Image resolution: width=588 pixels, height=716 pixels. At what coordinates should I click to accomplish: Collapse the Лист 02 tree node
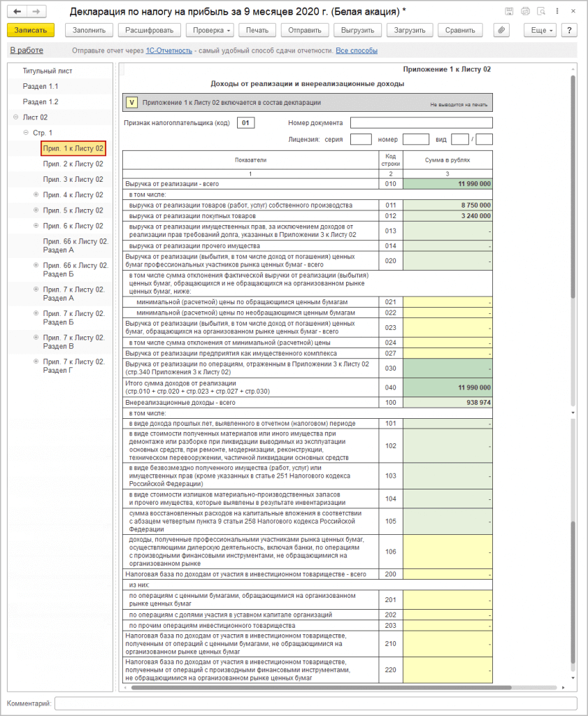click(15, 117)
